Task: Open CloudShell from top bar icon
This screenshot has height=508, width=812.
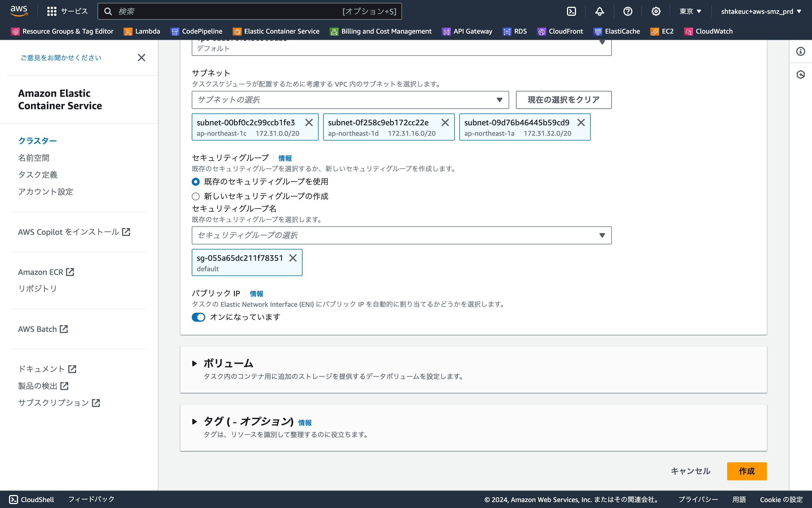Action: [571, 11]
